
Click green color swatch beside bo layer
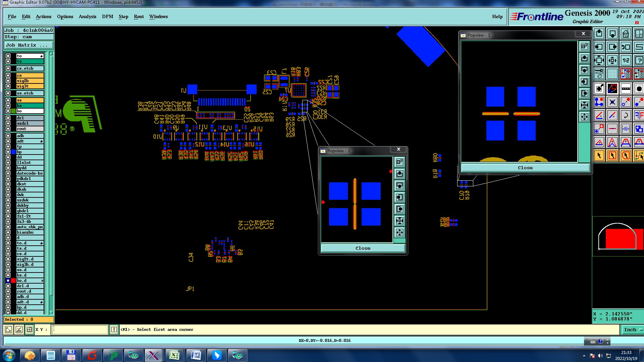click(13, 111)
